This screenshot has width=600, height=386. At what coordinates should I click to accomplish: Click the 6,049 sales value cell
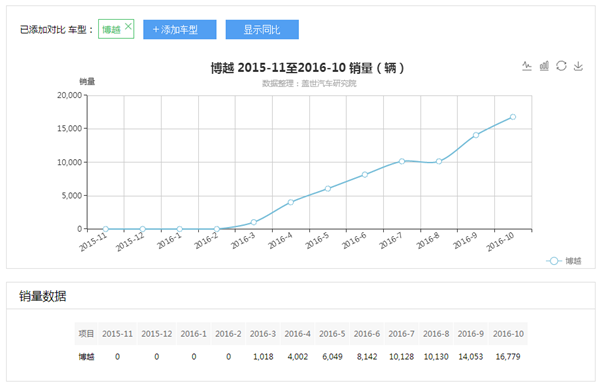(332, 357)
